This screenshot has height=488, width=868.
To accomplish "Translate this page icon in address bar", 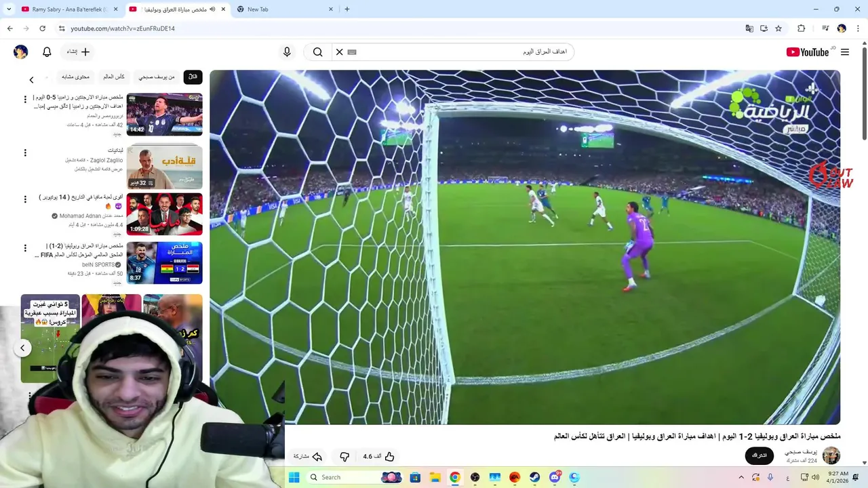I will tap(749, 28).
